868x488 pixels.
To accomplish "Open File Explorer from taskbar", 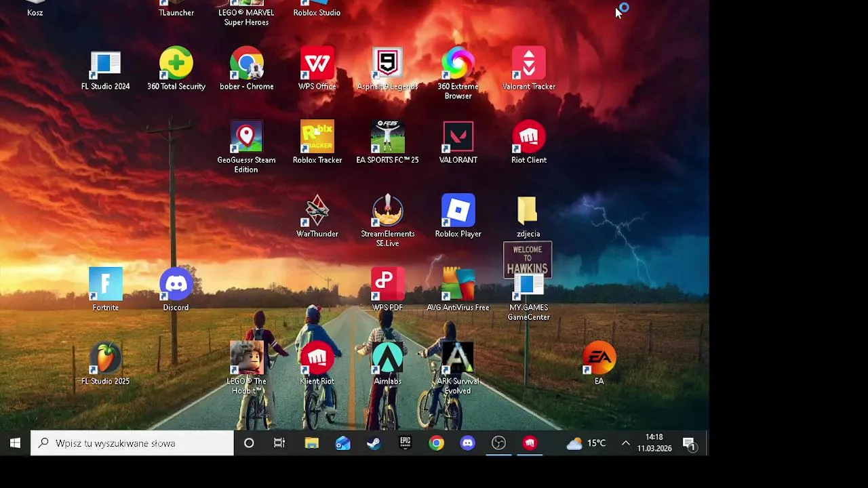I will click(311, 443).
